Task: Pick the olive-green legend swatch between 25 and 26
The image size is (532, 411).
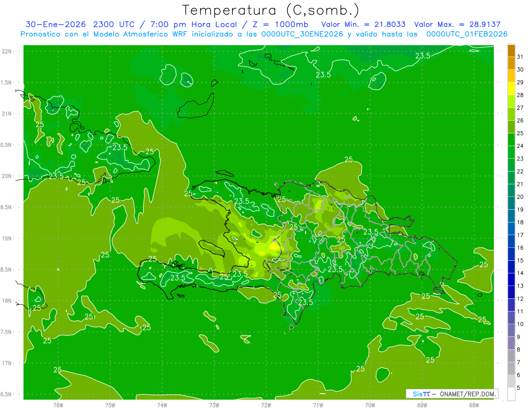Action: (511, 127)
